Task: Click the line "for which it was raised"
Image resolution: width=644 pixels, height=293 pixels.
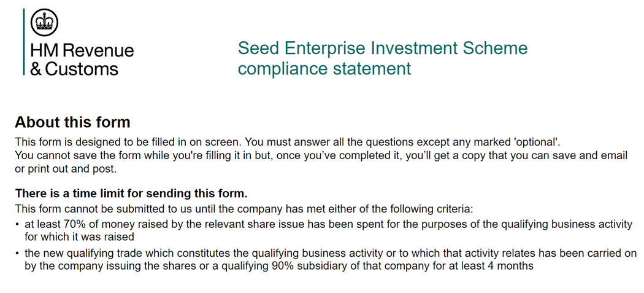Action: (79, 236)
